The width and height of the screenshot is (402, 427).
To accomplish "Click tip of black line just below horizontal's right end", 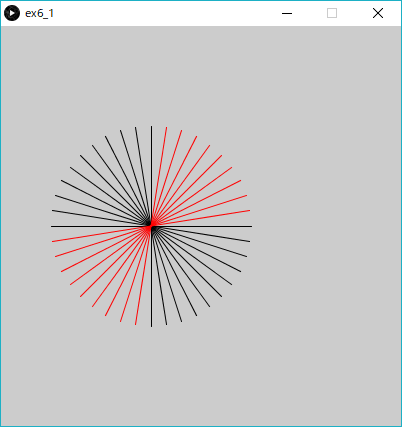I will point(249,241).
